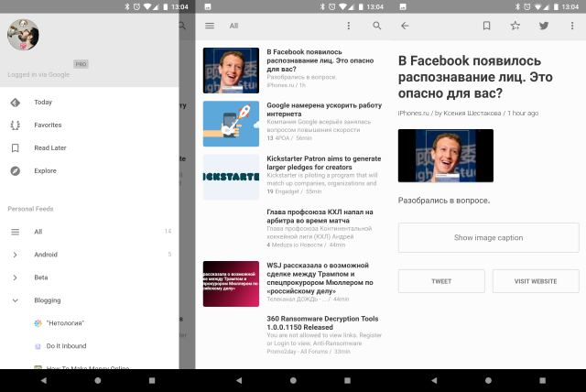586x392 pixels.
Task: Open the Today section in the drawer
Action: pos(90,102)
